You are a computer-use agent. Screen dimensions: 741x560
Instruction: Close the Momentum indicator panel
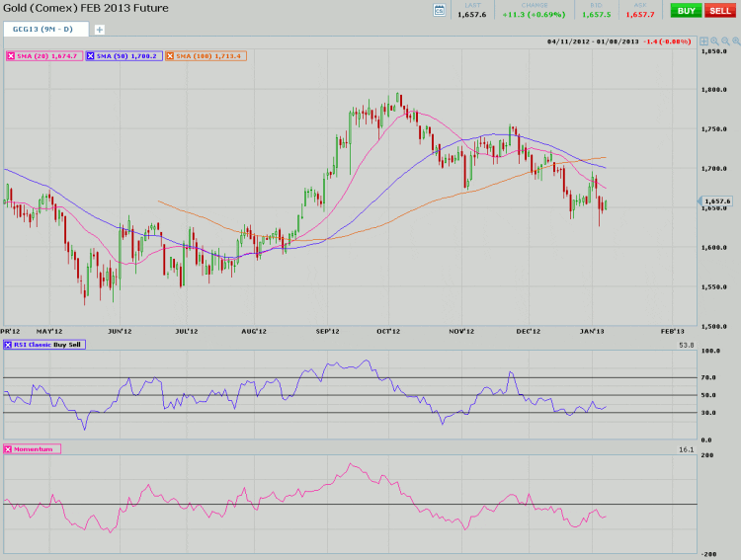pyautogui.click(x=10, y=449)
